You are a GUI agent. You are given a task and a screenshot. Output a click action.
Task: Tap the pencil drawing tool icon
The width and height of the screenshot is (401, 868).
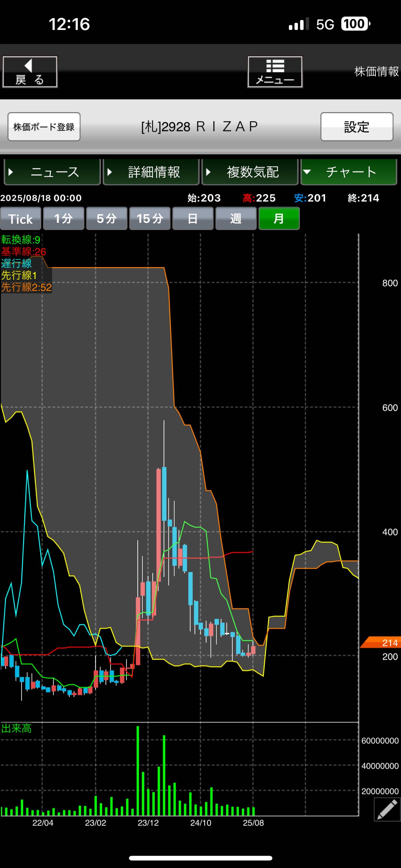(x=387, y=810)
